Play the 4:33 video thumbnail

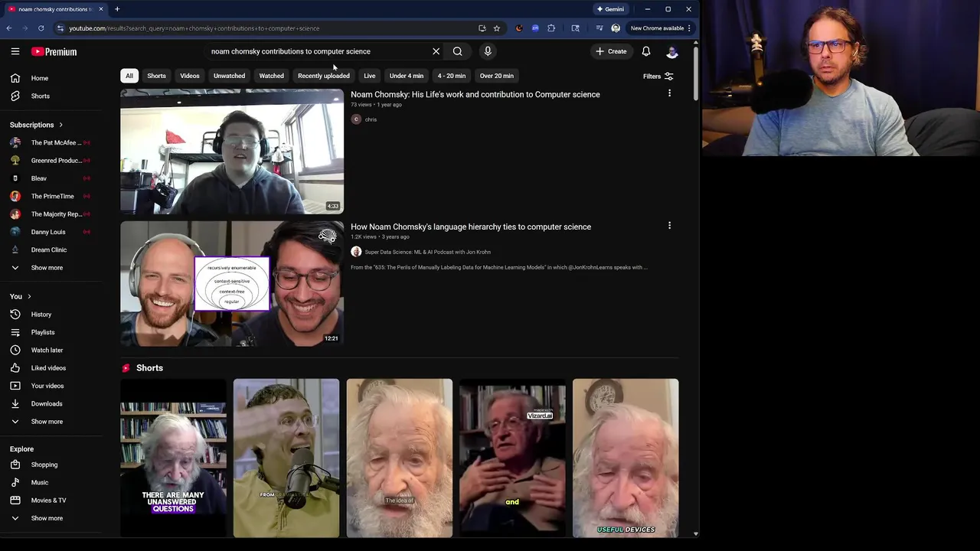(x=232, y=152)
